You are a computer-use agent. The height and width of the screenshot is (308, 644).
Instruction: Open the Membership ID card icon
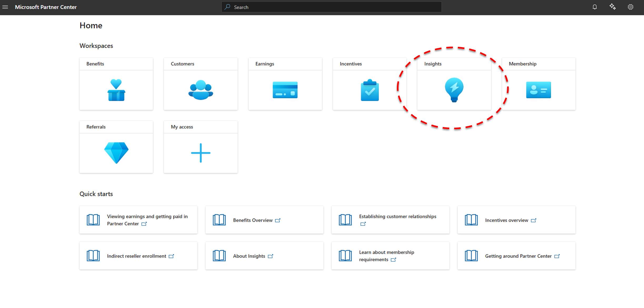[x=538, y=90]
